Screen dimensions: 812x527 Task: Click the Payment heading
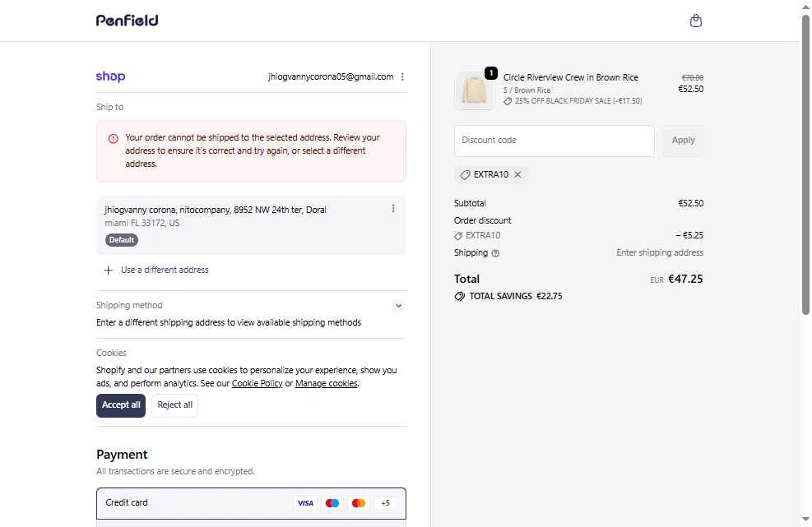[x=122, y=455]
